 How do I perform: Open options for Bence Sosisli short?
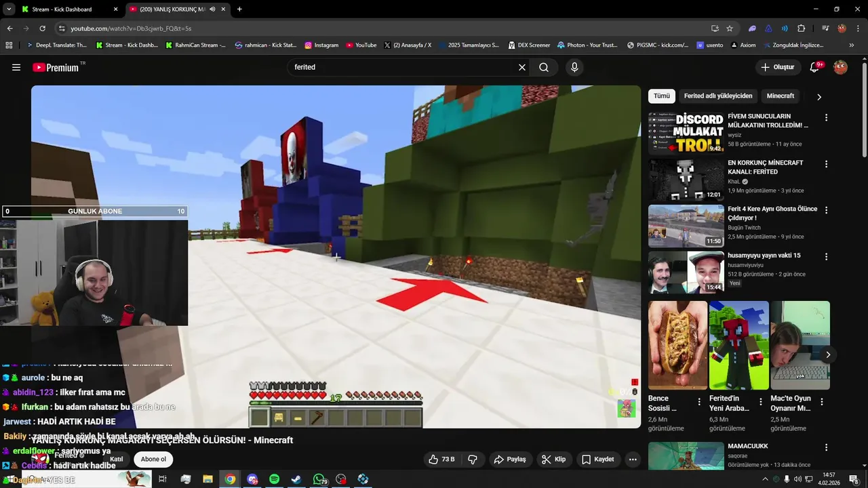coord(699,401)
